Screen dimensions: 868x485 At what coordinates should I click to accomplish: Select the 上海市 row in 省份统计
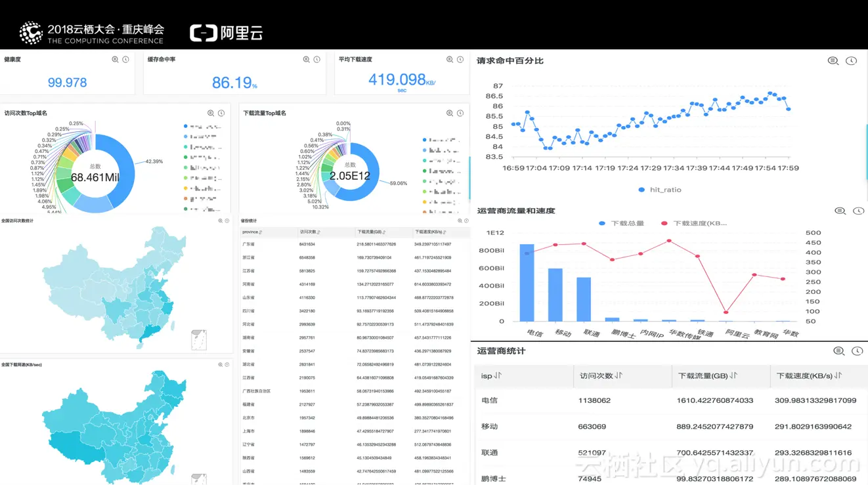pos(355,431)
